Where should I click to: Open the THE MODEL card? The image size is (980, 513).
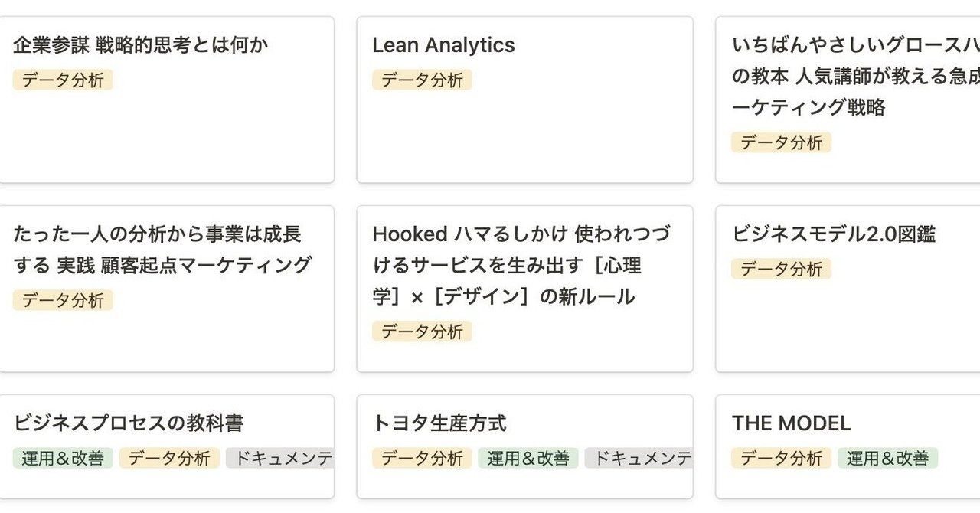[x=791, y=423]
